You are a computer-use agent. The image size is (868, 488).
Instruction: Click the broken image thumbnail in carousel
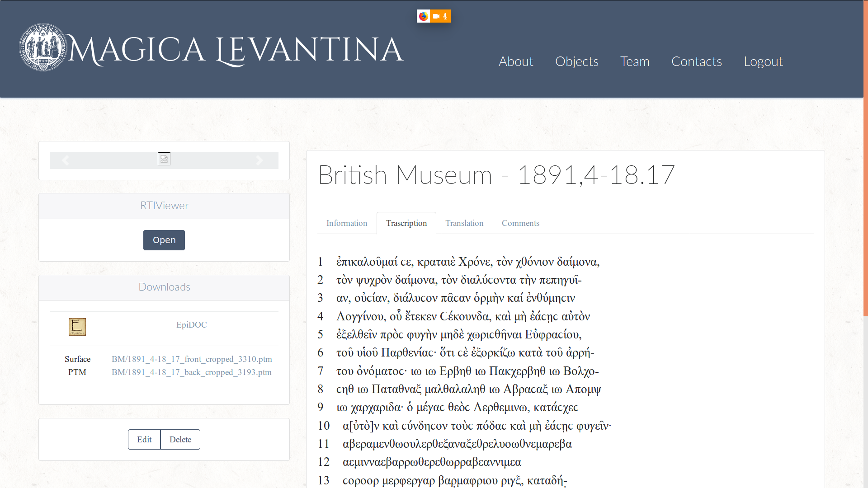[164, 159]
